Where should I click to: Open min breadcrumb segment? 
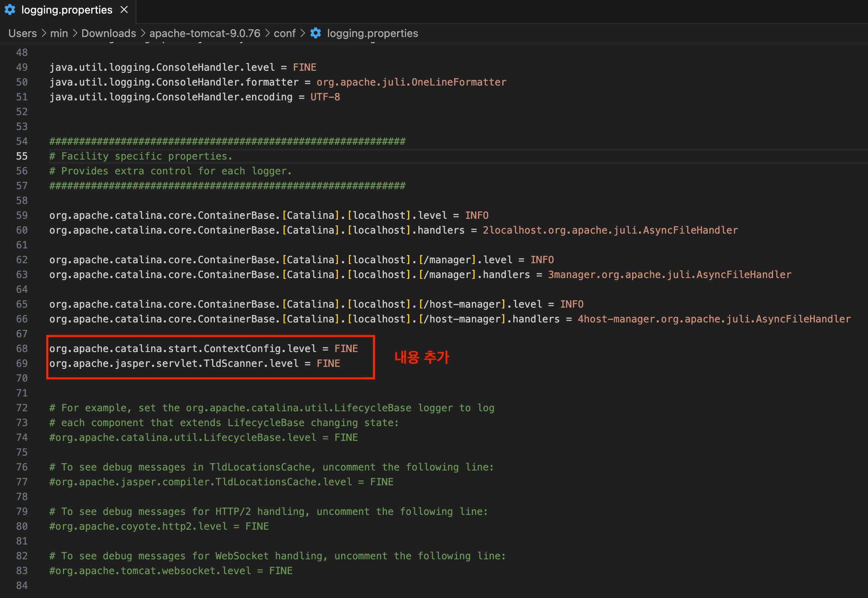[x=59, y=33]
